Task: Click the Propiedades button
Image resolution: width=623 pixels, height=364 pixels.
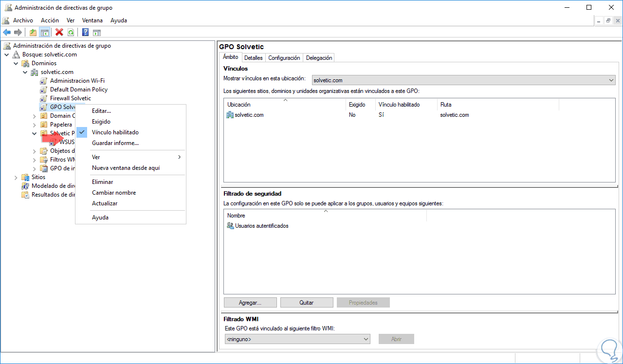Action: (x=363, y=303)
